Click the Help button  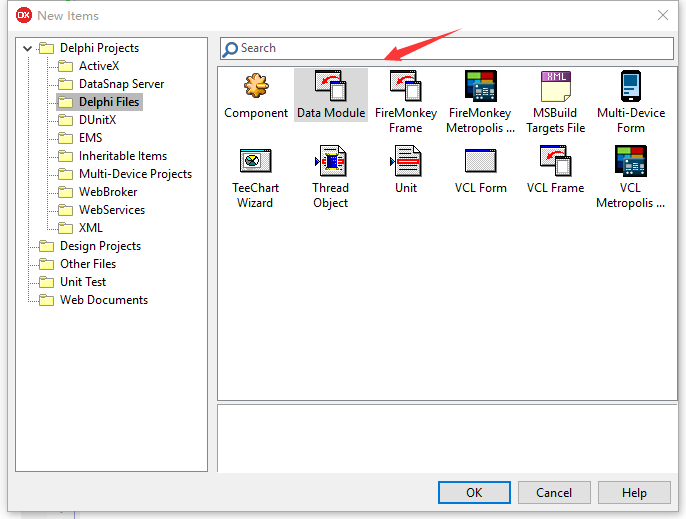pos(634,493)
